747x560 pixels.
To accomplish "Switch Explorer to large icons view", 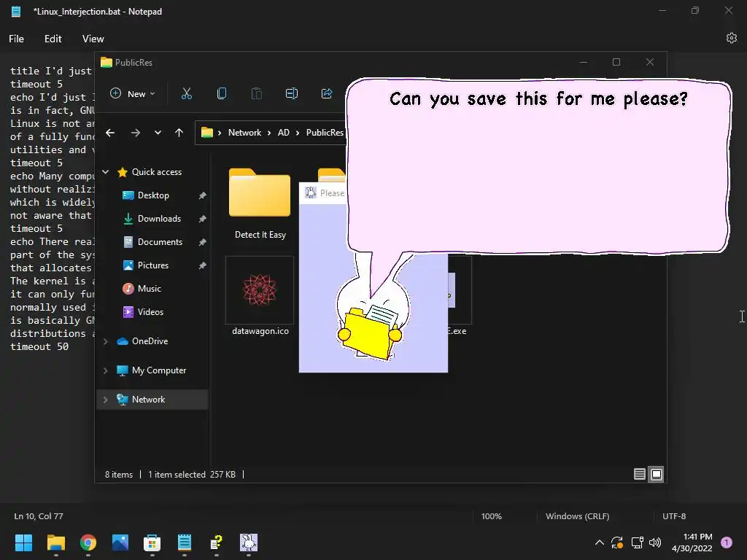I will click(657, 474).
